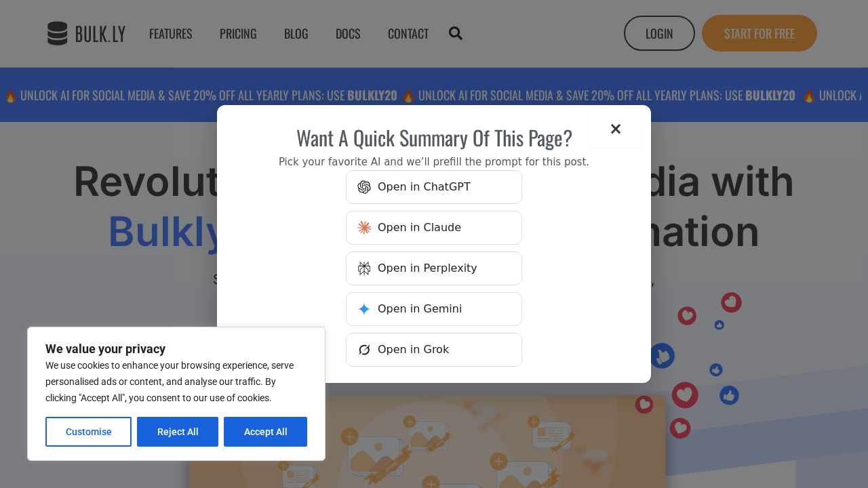Image resolution: width=868 pixels, height=488 pixels.
Task: Click the Bulk.ly database logo icon
Action: click(58, 33)
